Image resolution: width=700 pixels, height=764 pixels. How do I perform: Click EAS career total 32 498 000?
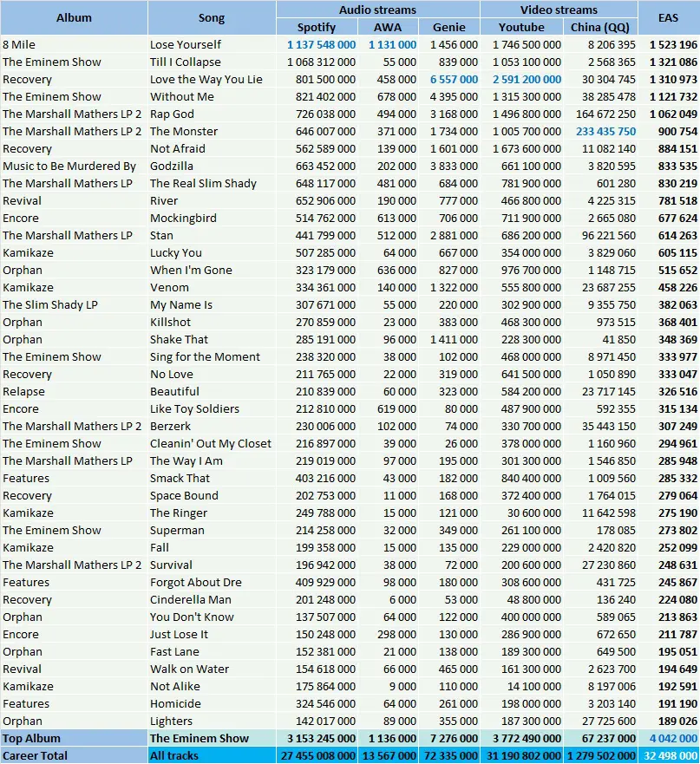tap(671, 755)
